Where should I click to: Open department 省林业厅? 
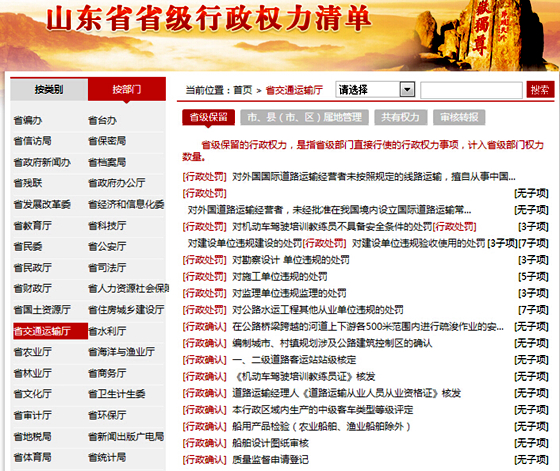[x=32, y=374]
